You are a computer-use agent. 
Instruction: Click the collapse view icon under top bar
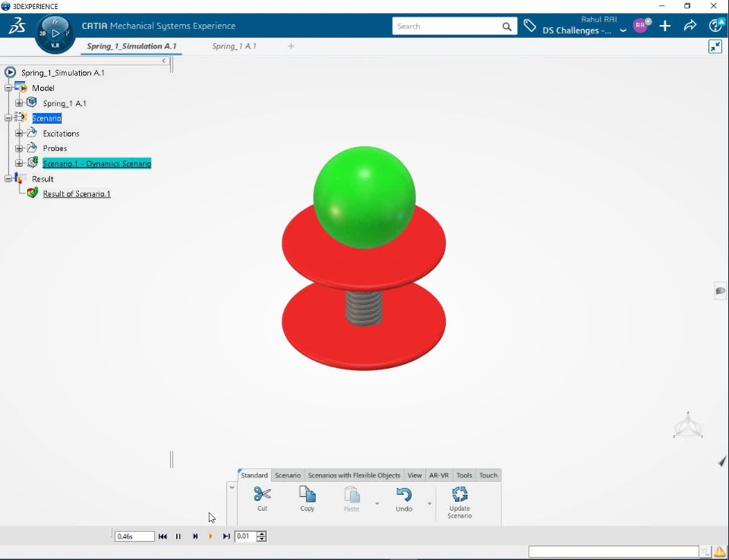pyautogui.click(x=715, y=46)
